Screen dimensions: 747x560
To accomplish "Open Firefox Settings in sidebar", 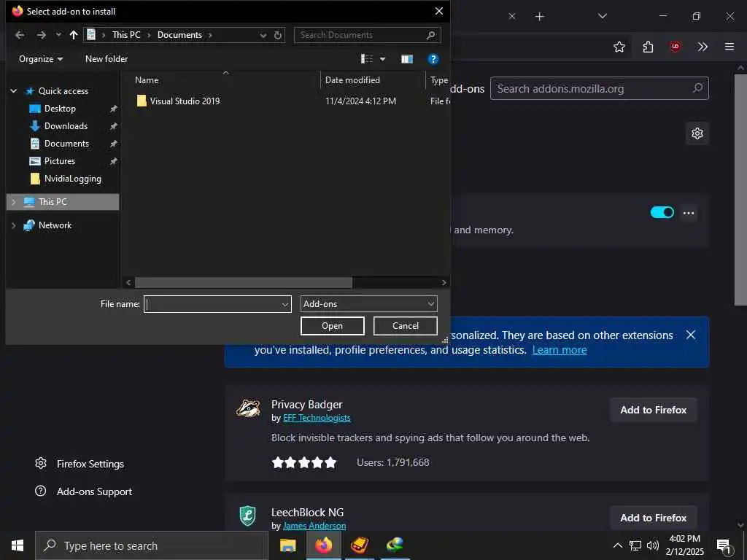I will pyautogui.click(x=80, y=464).
